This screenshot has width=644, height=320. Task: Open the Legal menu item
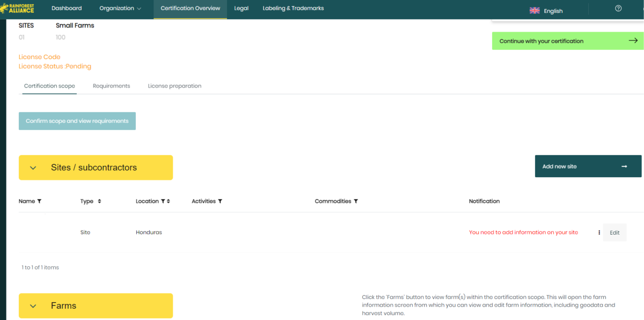[x=241, y=8]
